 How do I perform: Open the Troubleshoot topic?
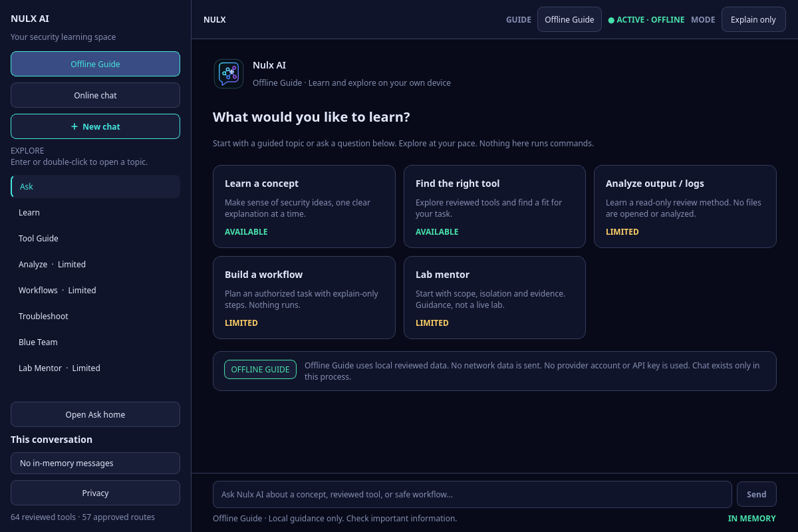(95, 316)
